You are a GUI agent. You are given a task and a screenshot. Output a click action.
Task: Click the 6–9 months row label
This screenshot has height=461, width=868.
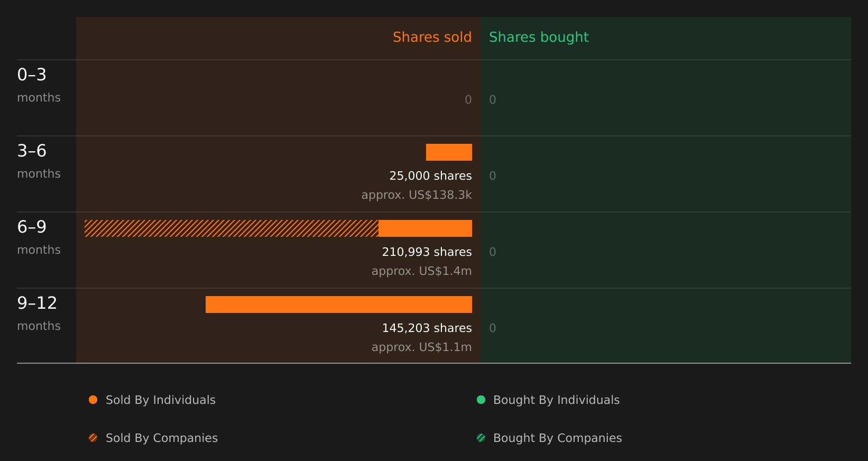pyautogui.click(x=39, y=238)
